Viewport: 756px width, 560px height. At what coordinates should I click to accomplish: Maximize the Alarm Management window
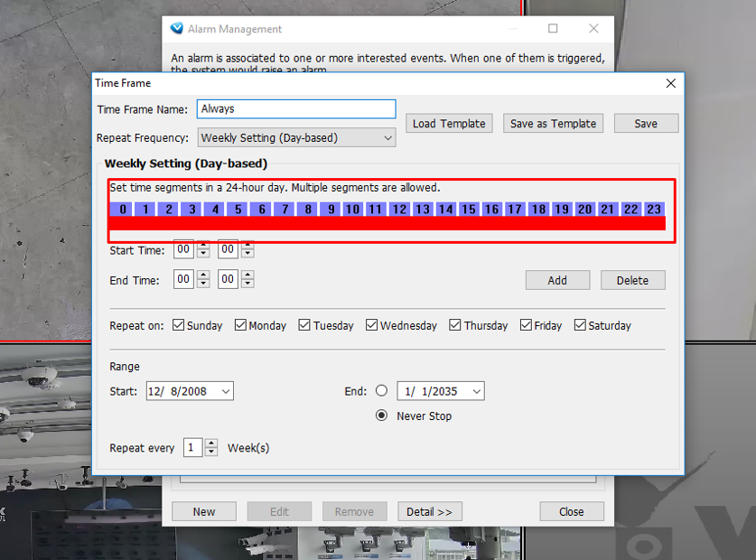553,29
